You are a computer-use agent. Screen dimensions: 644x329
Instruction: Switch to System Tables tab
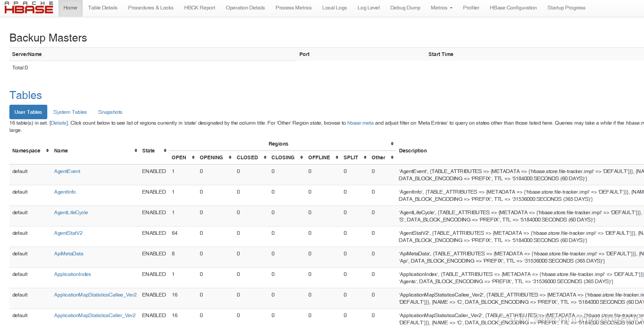[70, 112]
